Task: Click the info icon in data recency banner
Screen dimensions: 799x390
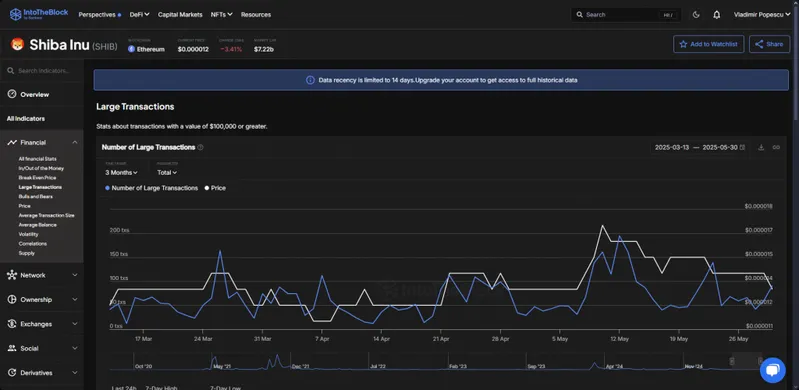Action: 310,80
